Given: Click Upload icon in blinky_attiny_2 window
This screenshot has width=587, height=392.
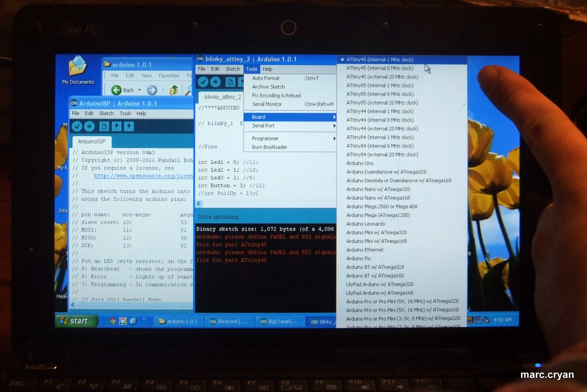Looking at the screenshot, I should [x=215, y=82].
